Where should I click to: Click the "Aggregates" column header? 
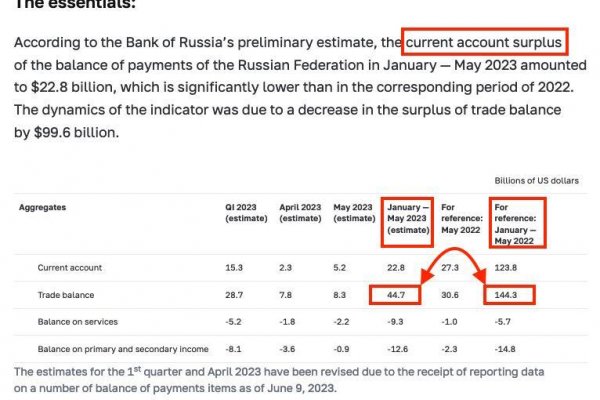click(x=43, y=207)
